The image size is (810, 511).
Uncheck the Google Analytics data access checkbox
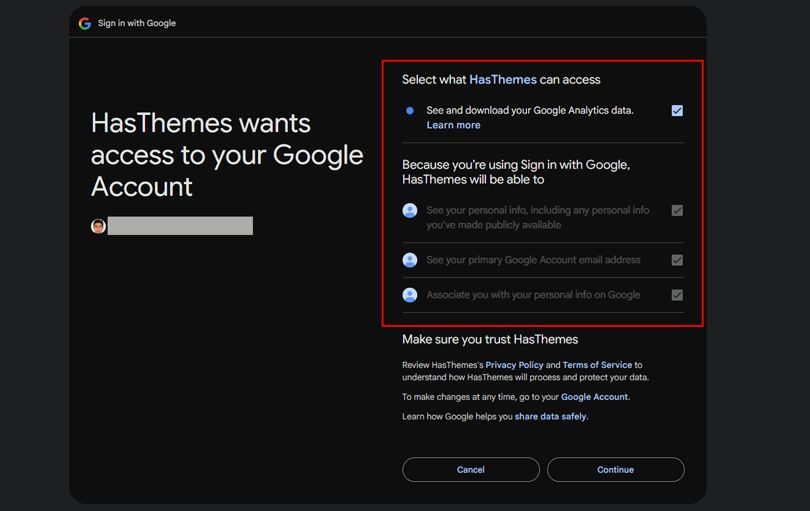677,111
